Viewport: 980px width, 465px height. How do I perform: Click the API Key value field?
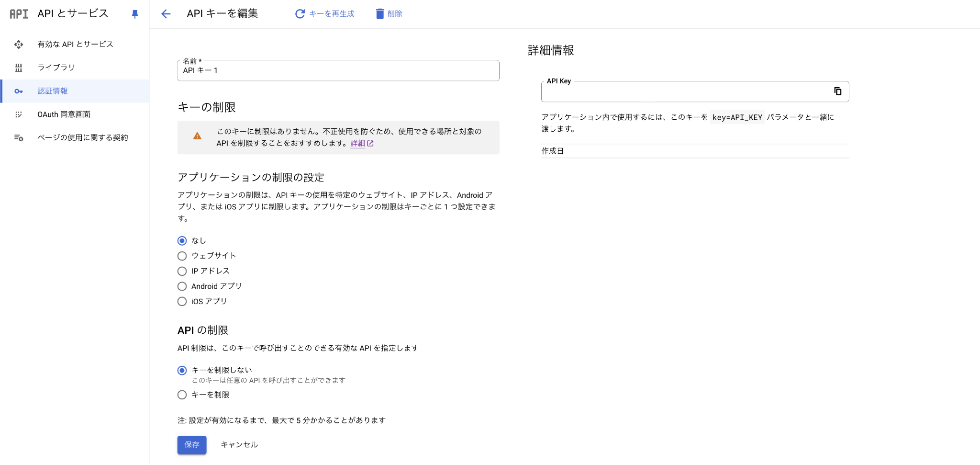point(695,91)
